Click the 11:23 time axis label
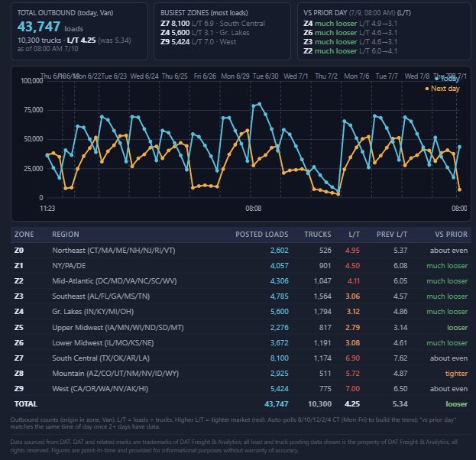The height and width of the screenshot is (460, 476). [x=47, y=209]
